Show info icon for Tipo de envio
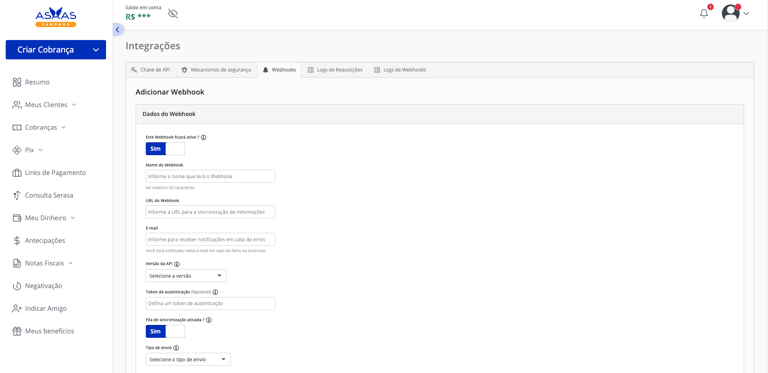 176,348
